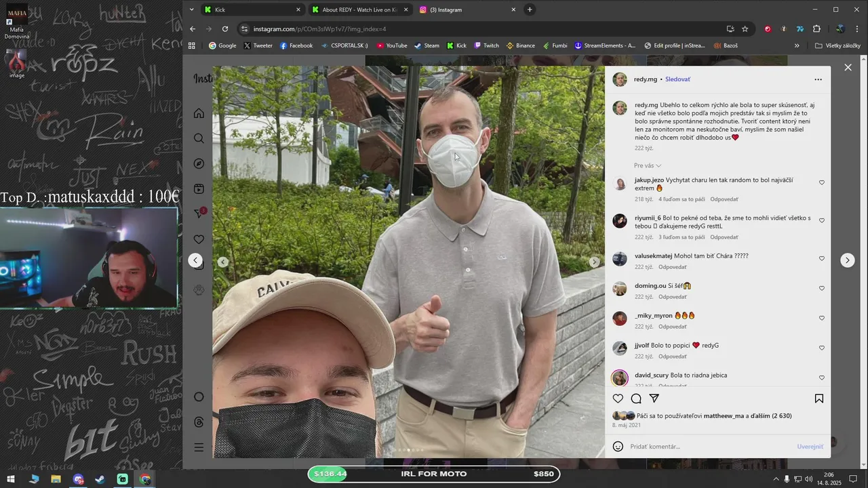Click the 'IRL FOR MOTO' donation goal bar
Screen dimensions: 868x488
pos(434,474)
